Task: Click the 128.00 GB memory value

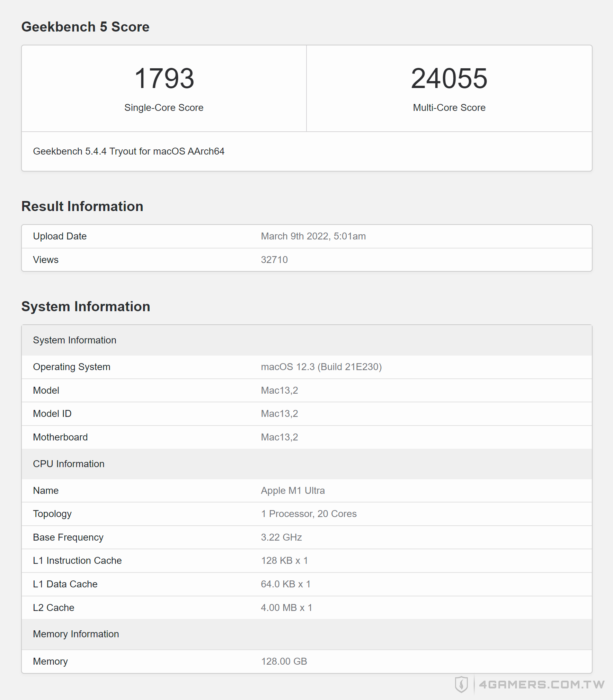Action: pyautogui.click(x=284, y=662)
